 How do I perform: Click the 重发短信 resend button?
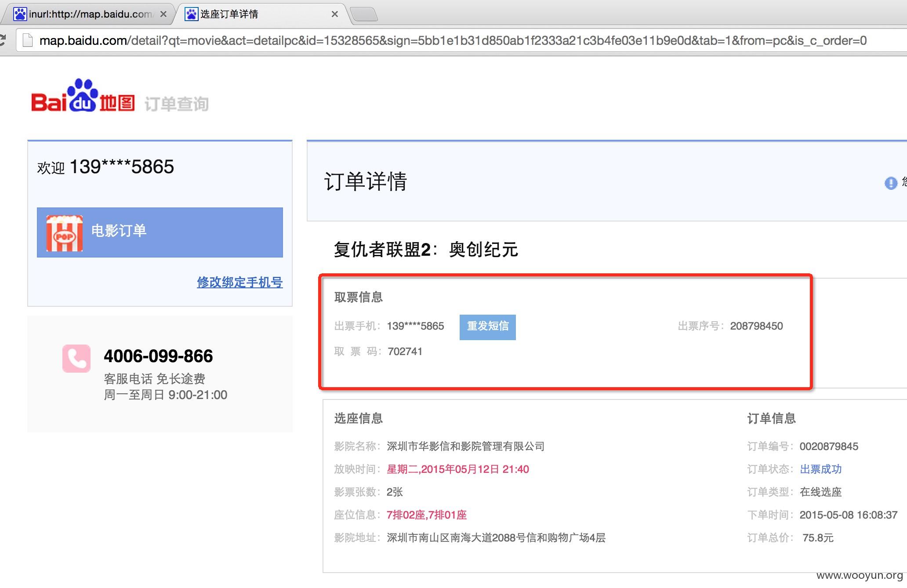pos(488,327)
